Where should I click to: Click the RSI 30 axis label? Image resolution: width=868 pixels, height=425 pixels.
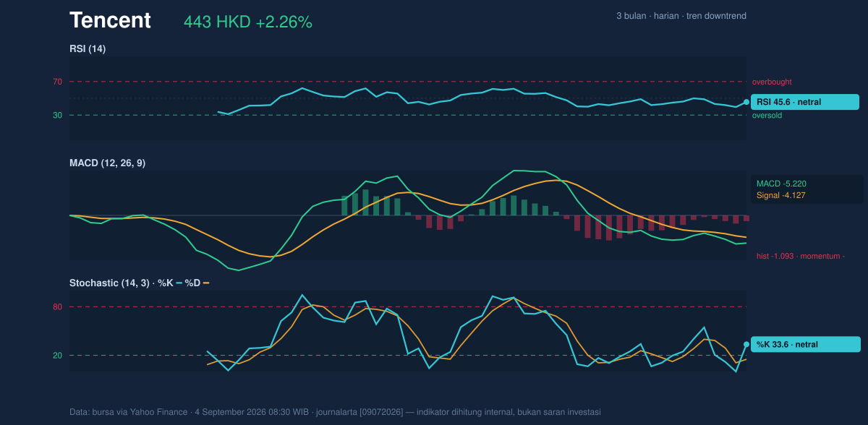click(57, 115)
